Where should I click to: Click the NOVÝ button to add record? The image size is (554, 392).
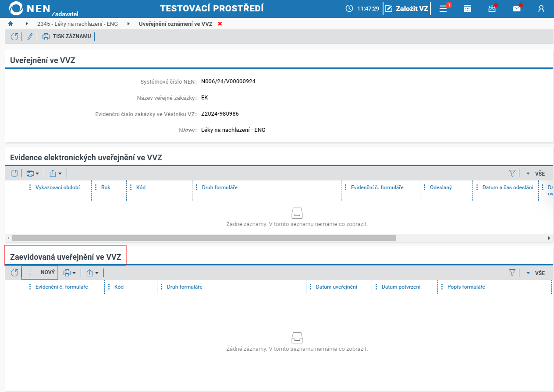click(x=40, y=272)
